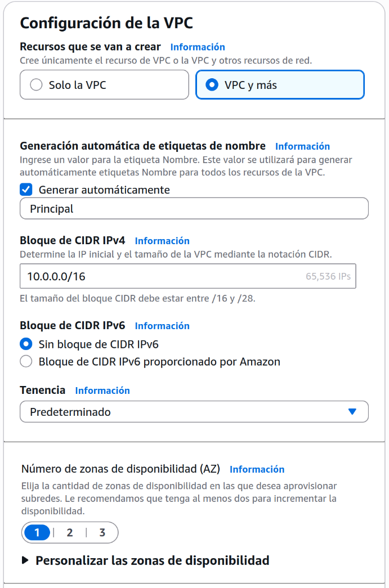Viewport: 389px width, 588px height.
Task: Open Información for "Recursos que se van a crear"
Action: 198,47
